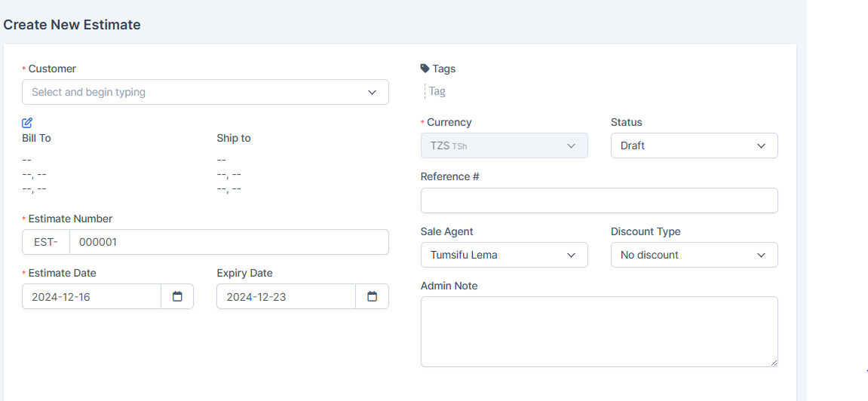Viewport: 868px width, 401px height.
Task: Click the EST- prefix box
Action: tap(46, 242)
